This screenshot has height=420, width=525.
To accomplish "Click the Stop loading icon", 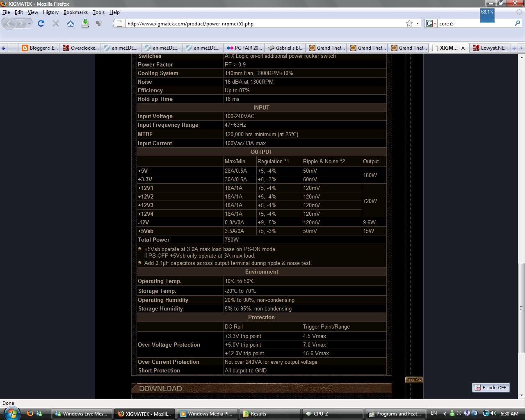I will click(x=55, y=23).
